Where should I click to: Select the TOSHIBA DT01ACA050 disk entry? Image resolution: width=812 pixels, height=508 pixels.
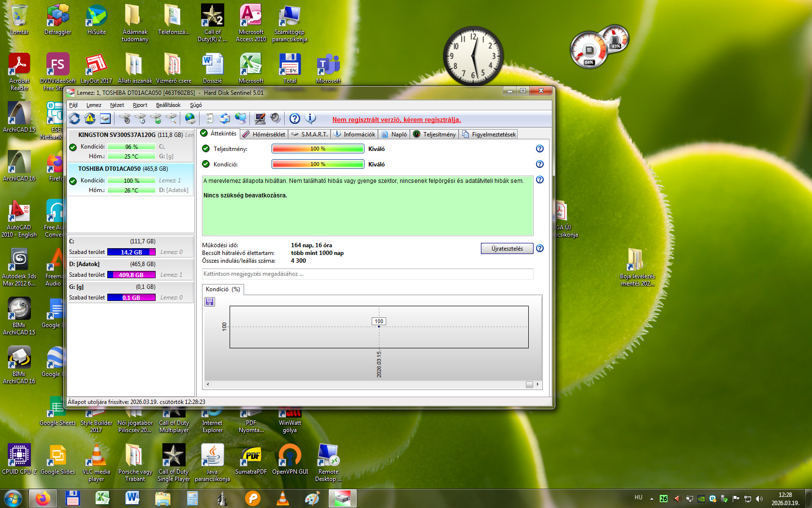pos(130,179)
